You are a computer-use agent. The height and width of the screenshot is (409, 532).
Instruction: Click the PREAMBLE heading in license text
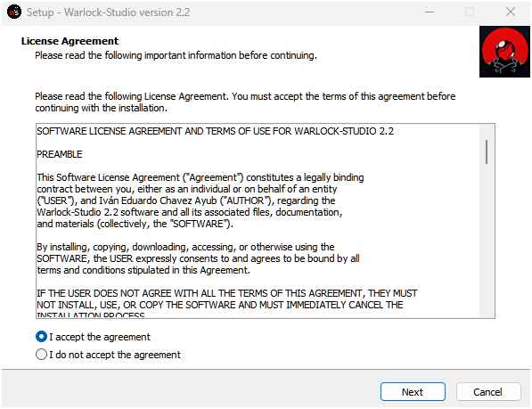click(x=60, y=154)
